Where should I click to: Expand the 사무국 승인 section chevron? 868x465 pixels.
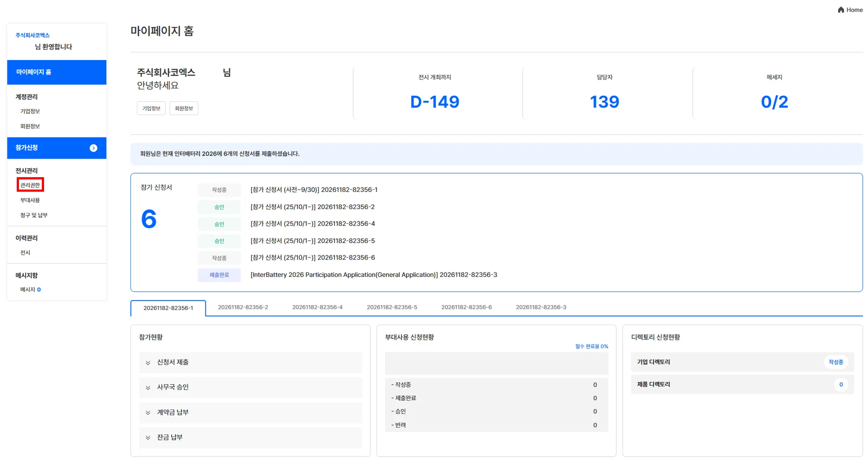148,388
